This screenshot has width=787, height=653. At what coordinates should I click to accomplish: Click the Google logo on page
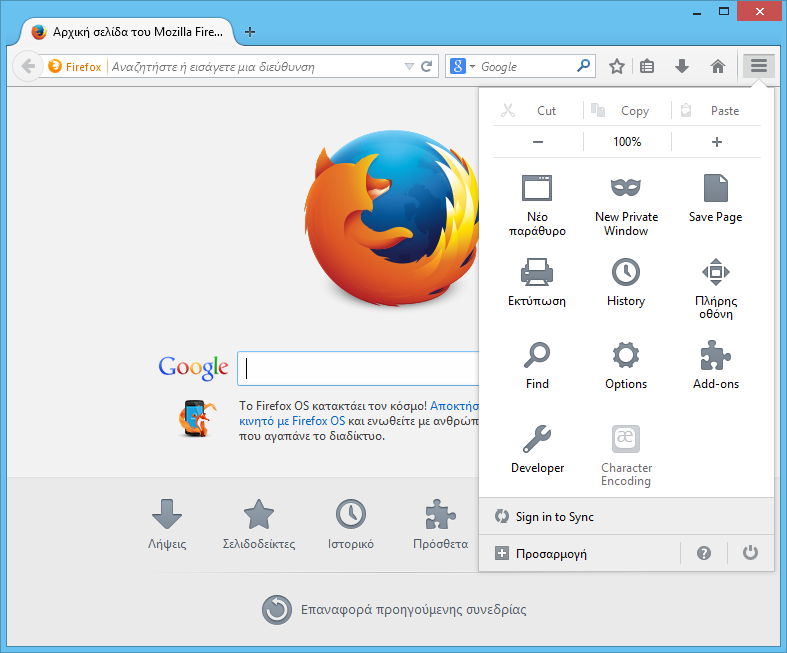[193, 367]
